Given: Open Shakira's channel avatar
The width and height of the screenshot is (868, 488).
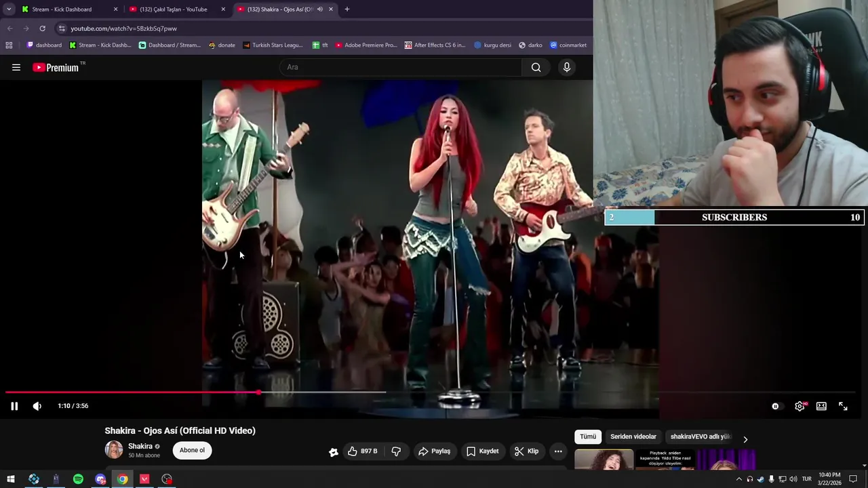Looking at the screenshot, I should tap(114, 450).
